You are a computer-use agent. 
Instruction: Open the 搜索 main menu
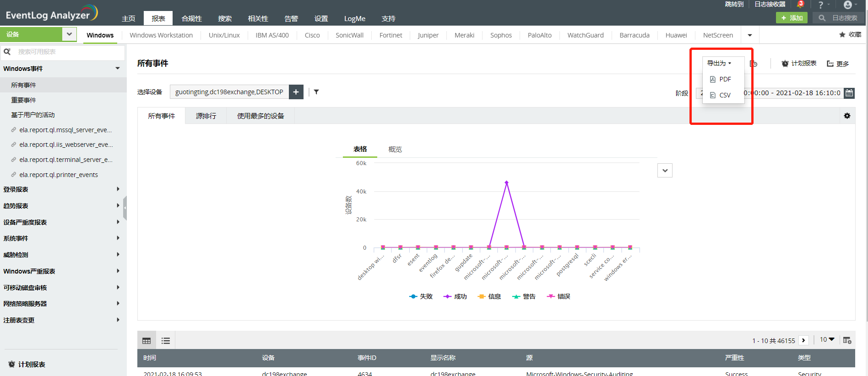[x=225, y=19]
